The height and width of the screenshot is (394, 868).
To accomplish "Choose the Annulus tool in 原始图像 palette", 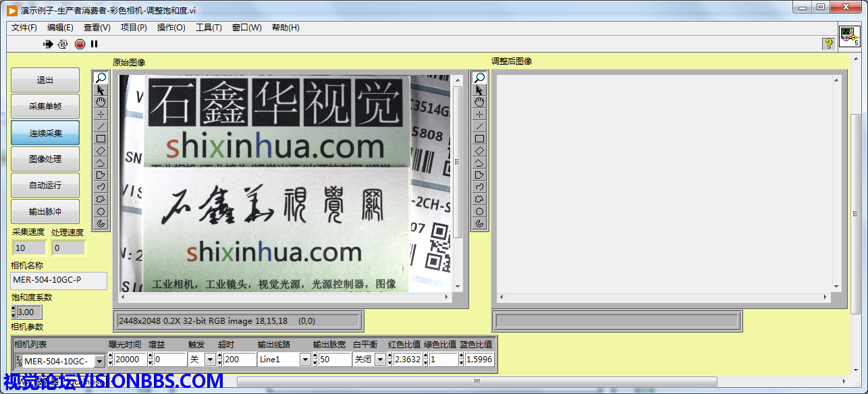I will [101, 223].
